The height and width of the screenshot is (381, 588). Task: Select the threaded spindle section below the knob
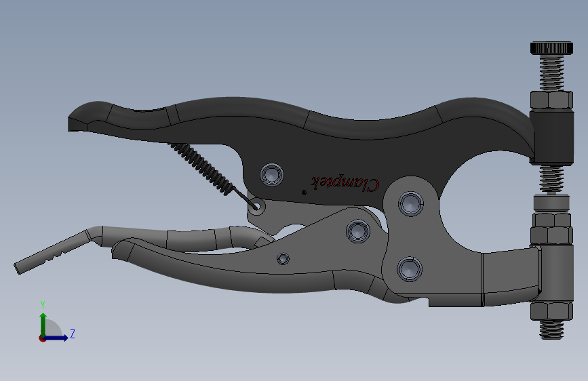pos(551,73)
